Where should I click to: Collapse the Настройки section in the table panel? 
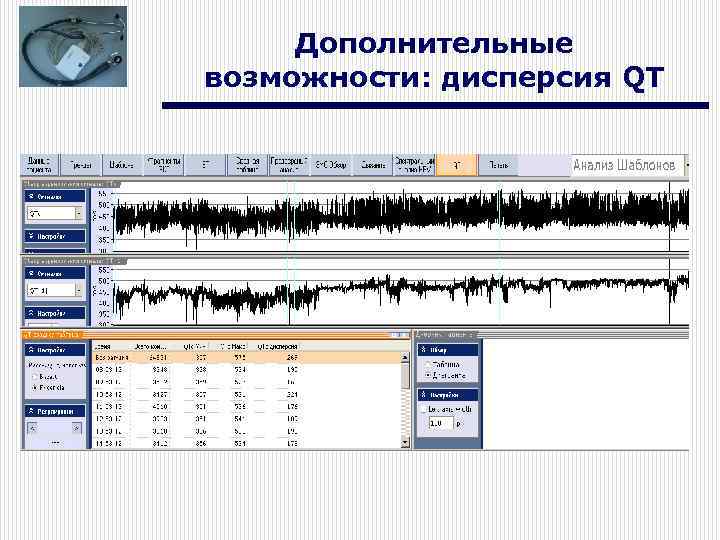55,350
